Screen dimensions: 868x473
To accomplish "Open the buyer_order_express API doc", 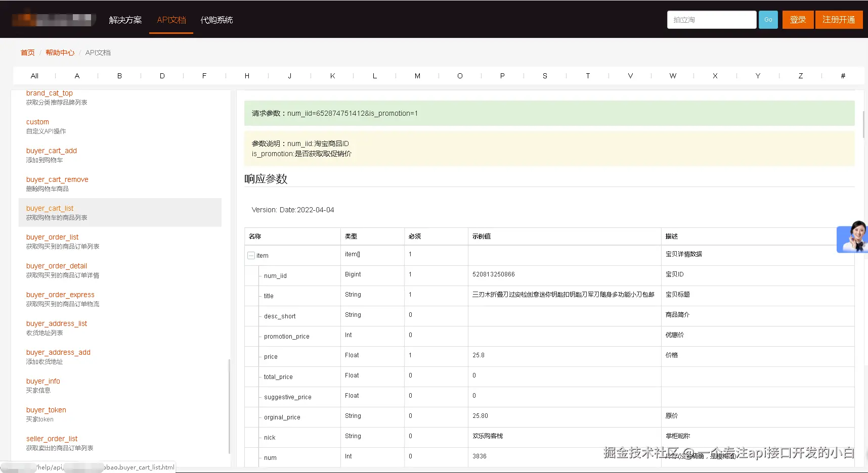I will click(60, 295).
